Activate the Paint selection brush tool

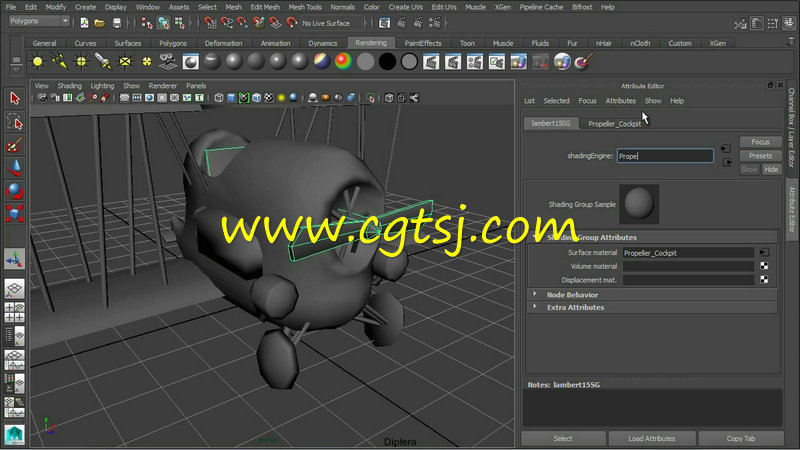click(x=14, y=145)
